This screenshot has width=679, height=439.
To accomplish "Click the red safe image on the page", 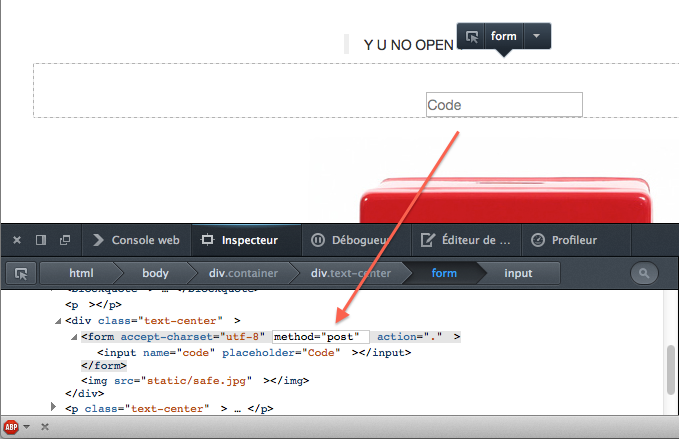I will pyautogui.click(x=505, y=200).
